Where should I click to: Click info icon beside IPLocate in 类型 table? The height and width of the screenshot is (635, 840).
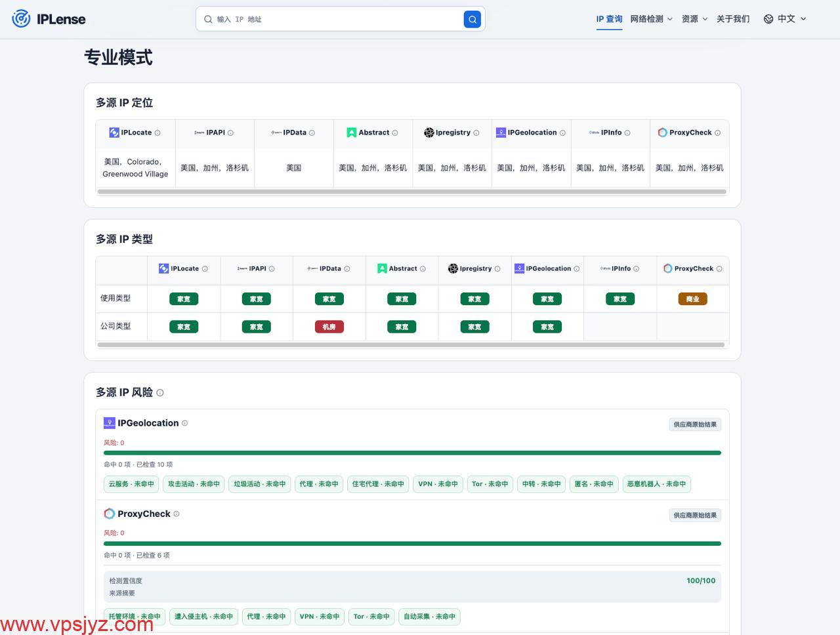[205, 269]
